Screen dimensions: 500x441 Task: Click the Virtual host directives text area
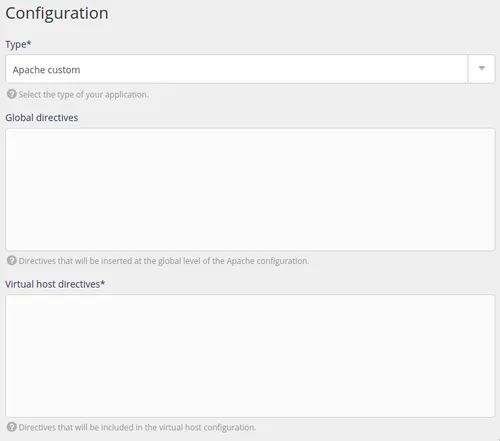(250, 356)
